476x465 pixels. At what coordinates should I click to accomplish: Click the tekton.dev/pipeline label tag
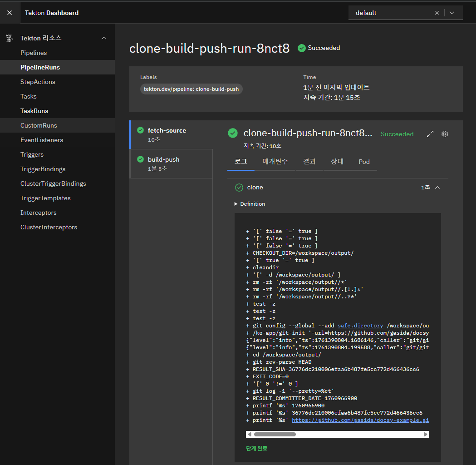point(191,89)
